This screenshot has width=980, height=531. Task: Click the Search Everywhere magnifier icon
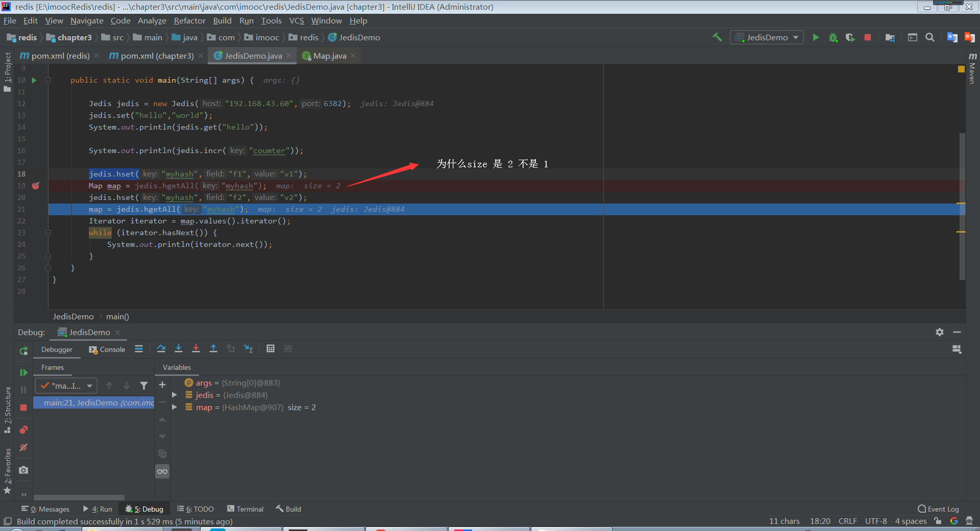[930, 37]
